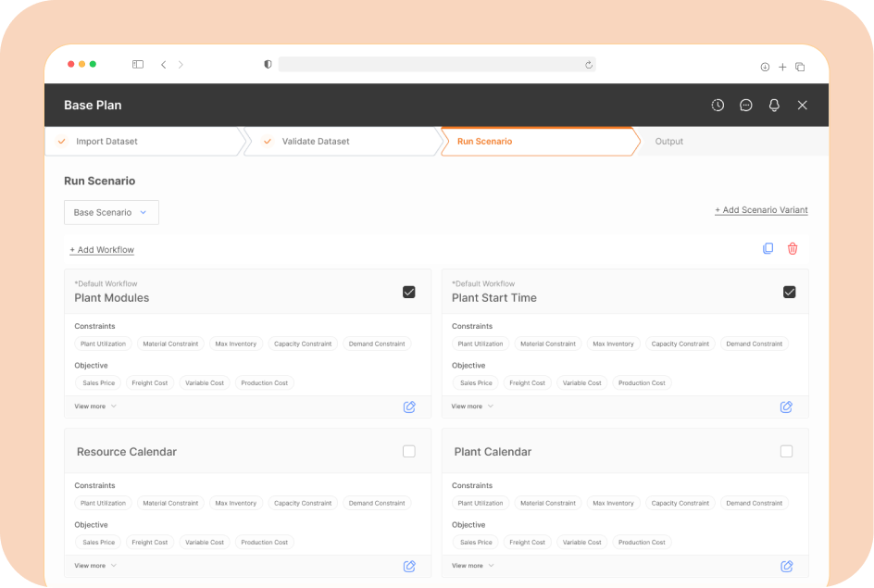Click the duplicate workflow copy icon
The image size is (874, 588).
coord(768,248)
